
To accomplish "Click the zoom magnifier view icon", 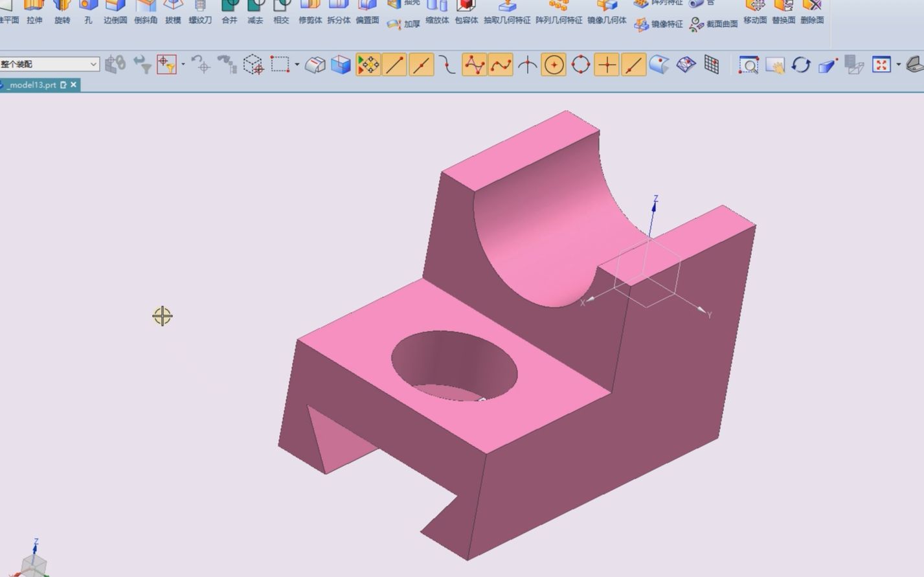I will pyautogui.click(x=749, y=65).
